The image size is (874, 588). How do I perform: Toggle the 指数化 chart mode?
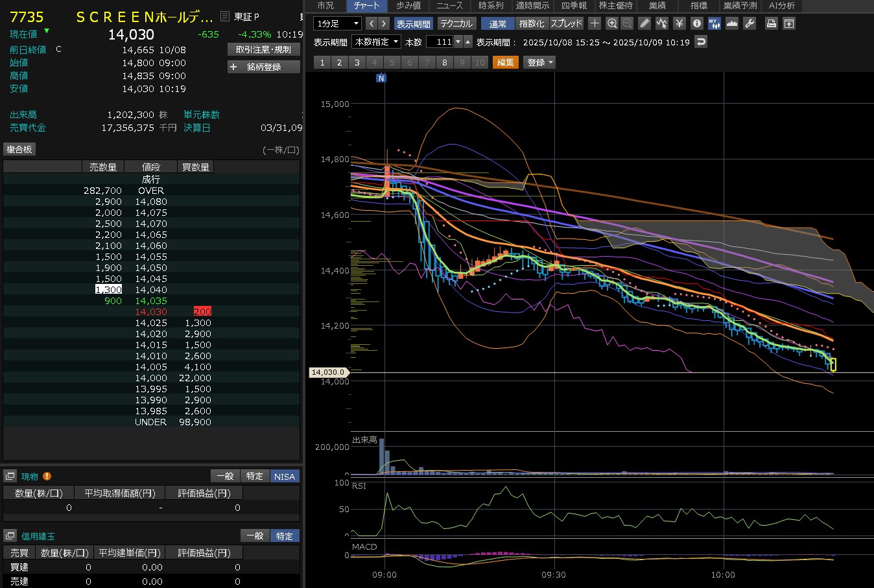tap(532, 23)
